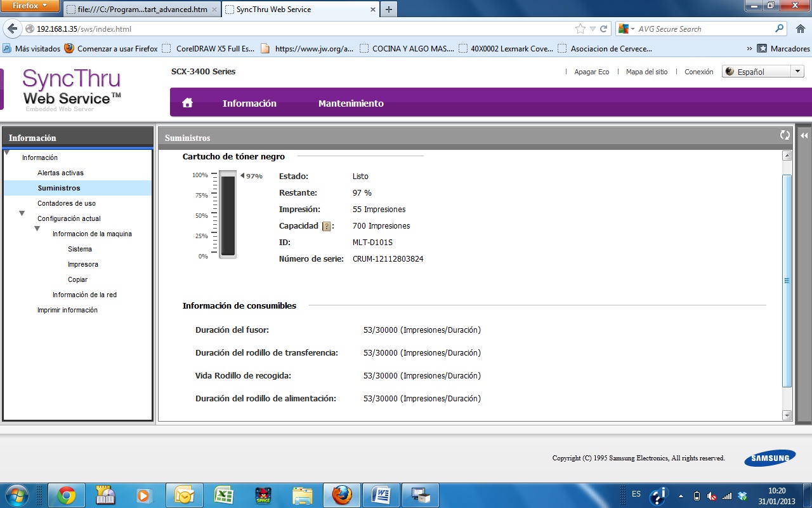Click Firefox back arrow button
This screenshot has width=812, height=508.
tap(12, 29)
